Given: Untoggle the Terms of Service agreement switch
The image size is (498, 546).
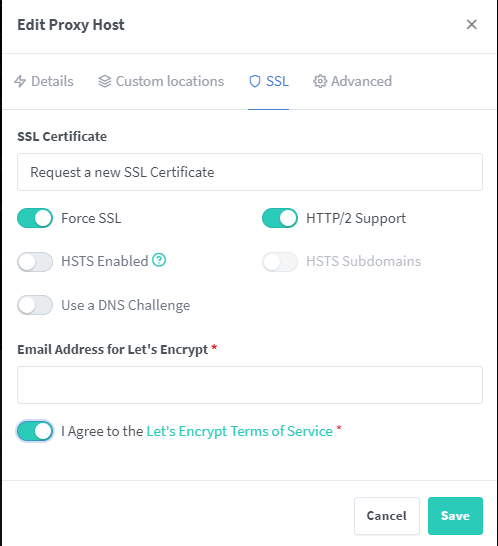Looking at the screenshot, I should (x=35, y=431).
